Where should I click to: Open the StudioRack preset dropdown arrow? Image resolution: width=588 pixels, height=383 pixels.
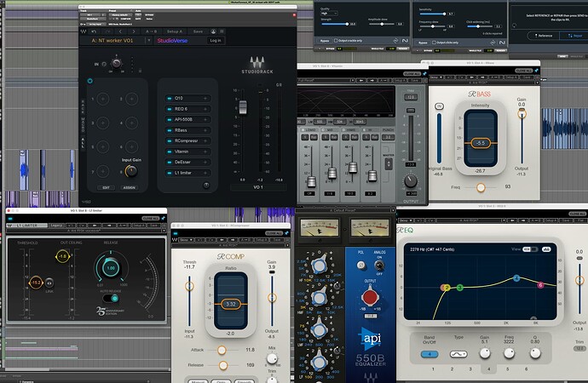[x=149, y=41]
